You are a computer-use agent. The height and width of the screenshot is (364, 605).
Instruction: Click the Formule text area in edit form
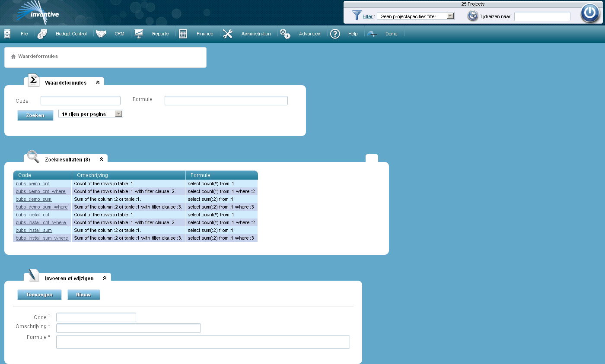click(x=203, y=342)
